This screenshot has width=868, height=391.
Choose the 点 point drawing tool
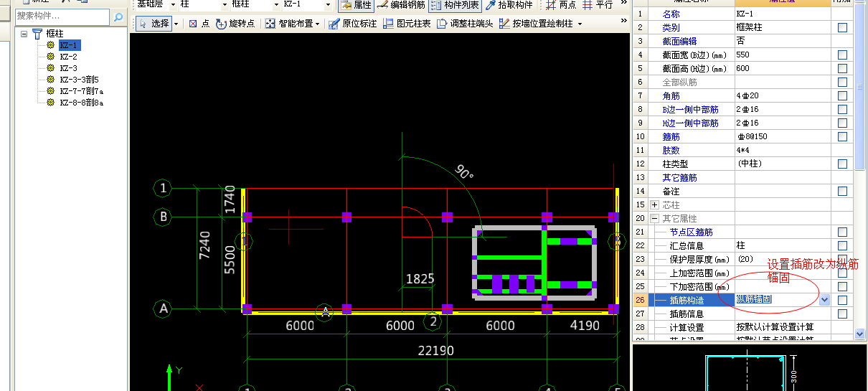tap(199, 24)
